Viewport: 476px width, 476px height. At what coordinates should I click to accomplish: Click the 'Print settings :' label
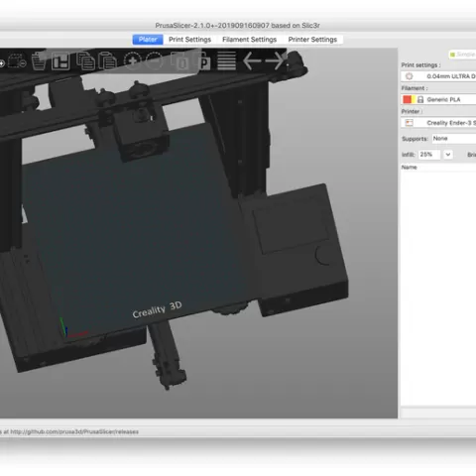pyautogui.click(x=420, y=65)
